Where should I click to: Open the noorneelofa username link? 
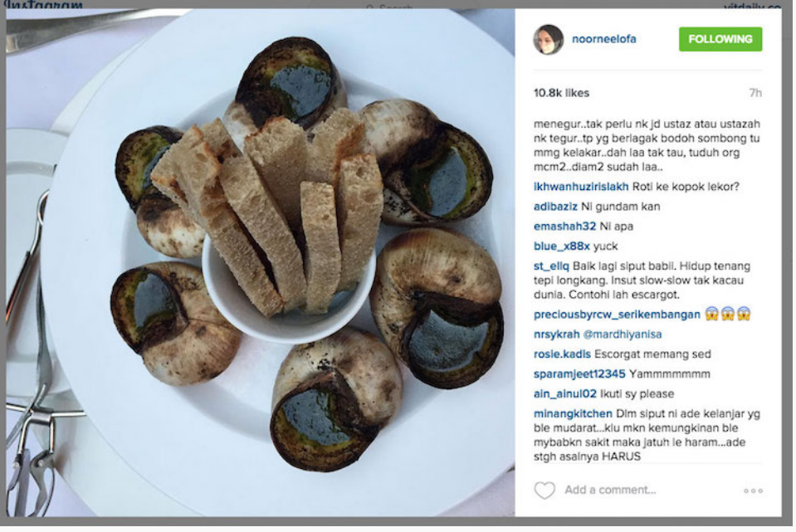pyautogui.click(x=603, y=39)
